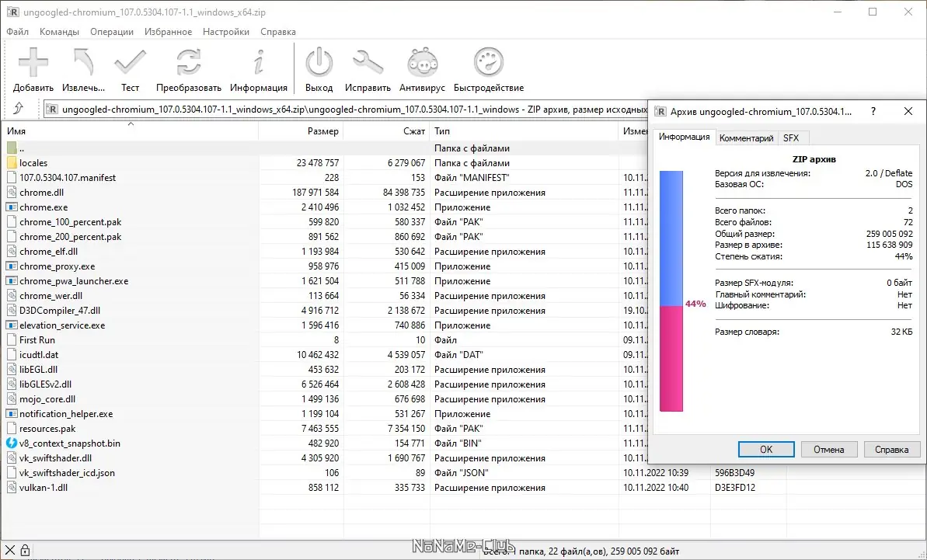Confirm the archive info dialog with ОК
This screenshot has height=560, width=927.
[x=765, y=449]
